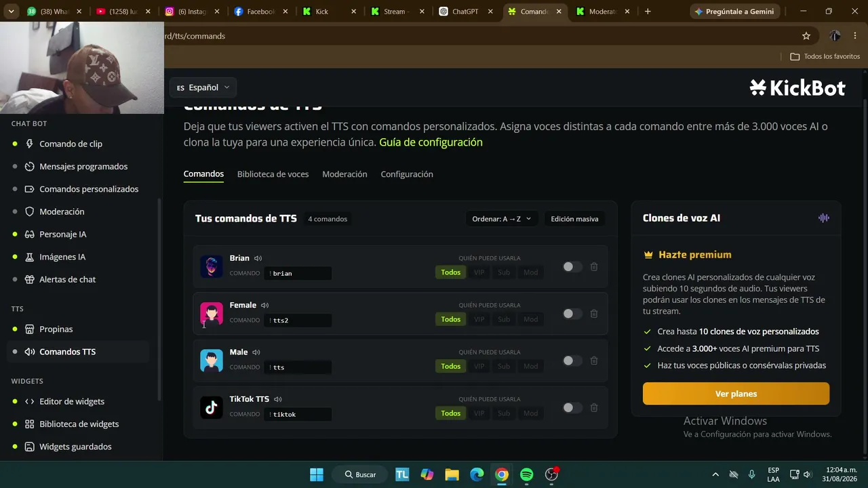The height and width of the screenshot is (488, 868).
Task: Edit the !tts2 command field
Action: [298, 320]
